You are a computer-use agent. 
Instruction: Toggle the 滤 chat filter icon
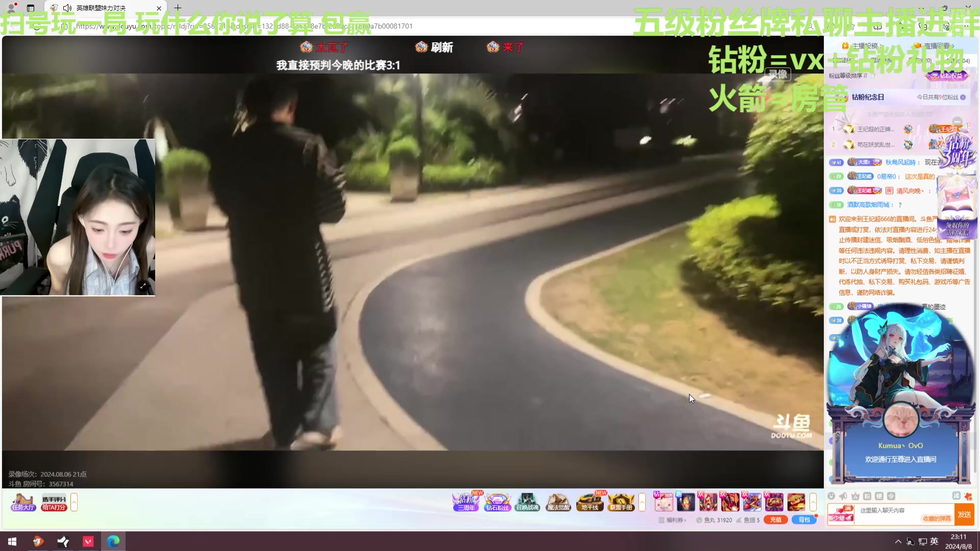[956, 496]
